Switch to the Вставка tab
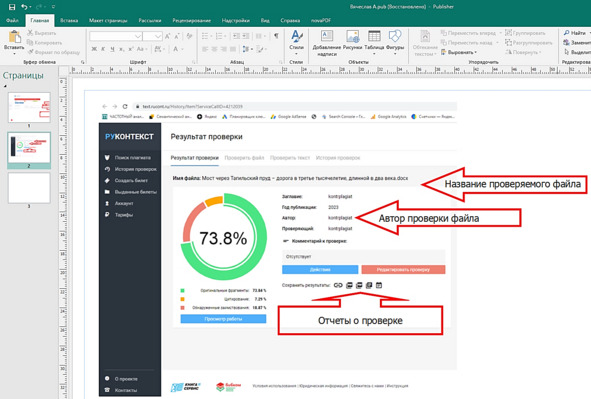The width and height of the screenshot is (591, 399). click(69, 20)
